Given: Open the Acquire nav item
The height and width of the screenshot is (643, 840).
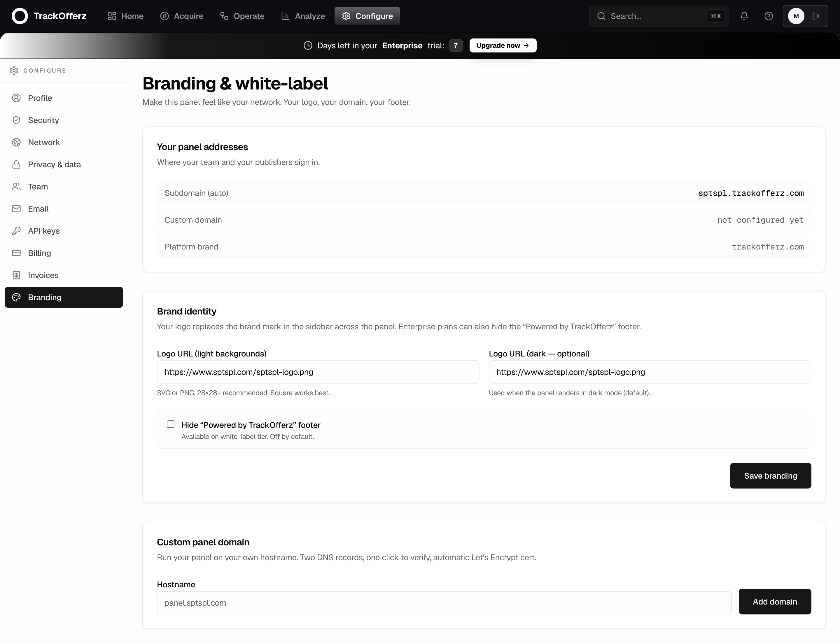Looking at the screenshot, I should coord(182,16).
